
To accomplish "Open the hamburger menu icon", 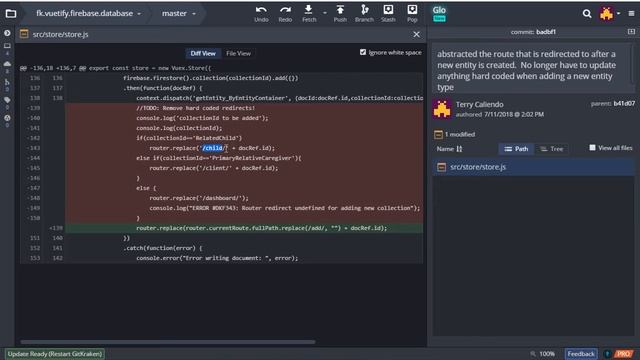I will [x=631, y=13].
